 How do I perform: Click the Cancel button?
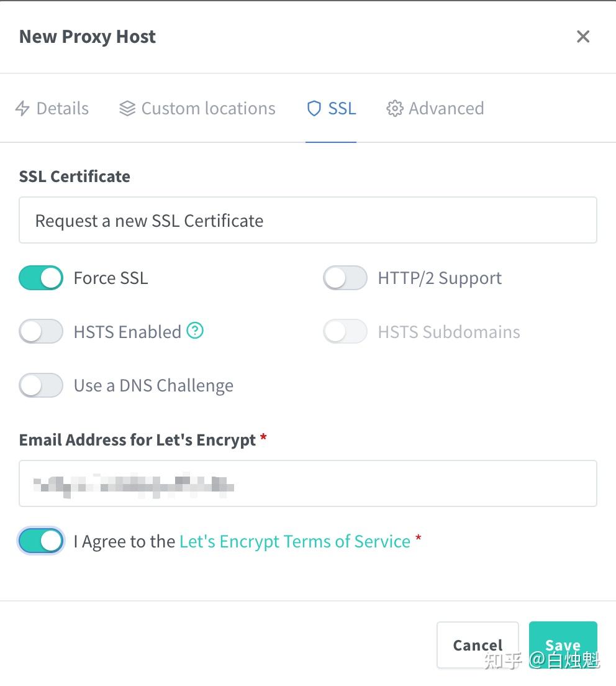[x=478, y=644]
